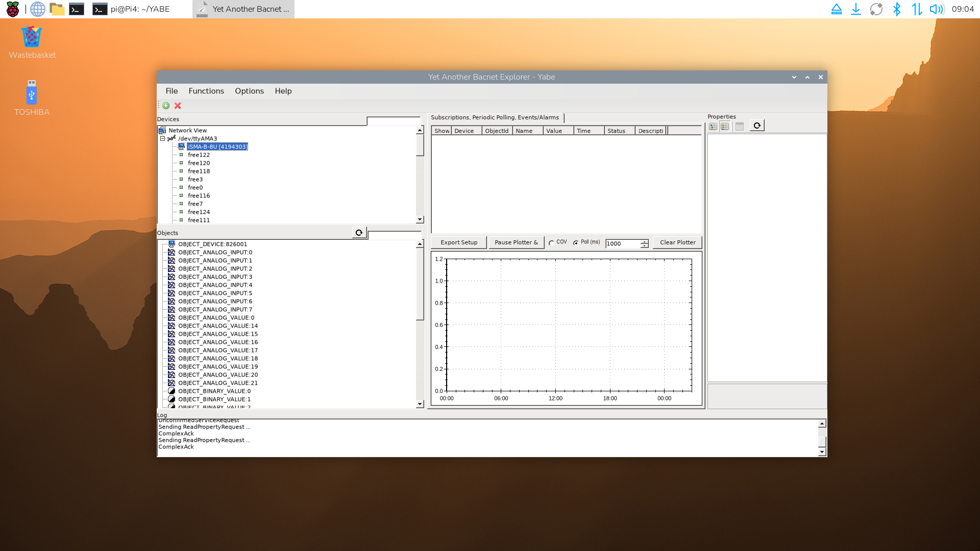Viewport: 980px width, 551px height.
Task: Collapse the /dev/ttyAMA3 tree node
Action: click(162, 138)
